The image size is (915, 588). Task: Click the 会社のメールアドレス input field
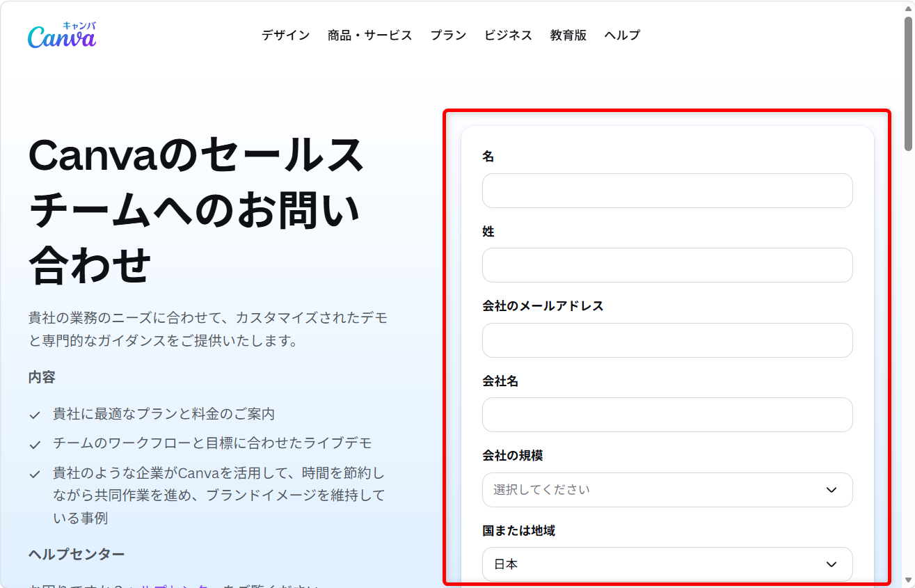tap(667, 340)
